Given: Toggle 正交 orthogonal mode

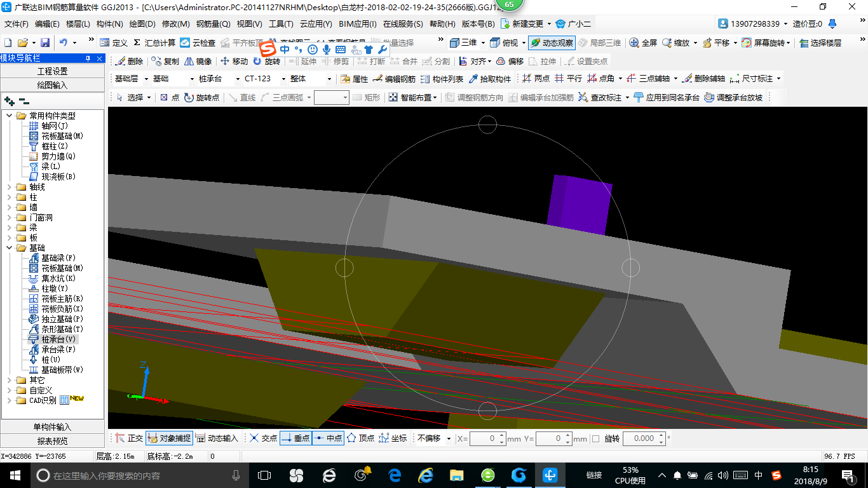Looking at the screenshot, I should click(129, 438).
